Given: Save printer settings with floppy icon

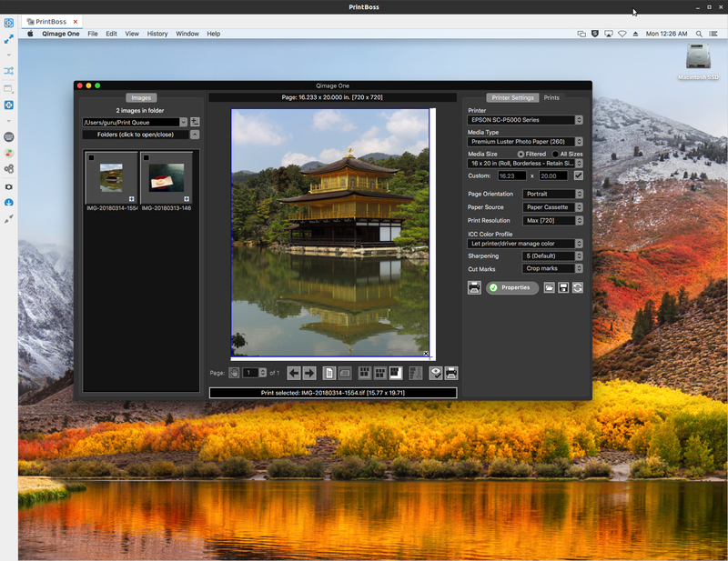Looking at the screenshot, I should [563, 287].
